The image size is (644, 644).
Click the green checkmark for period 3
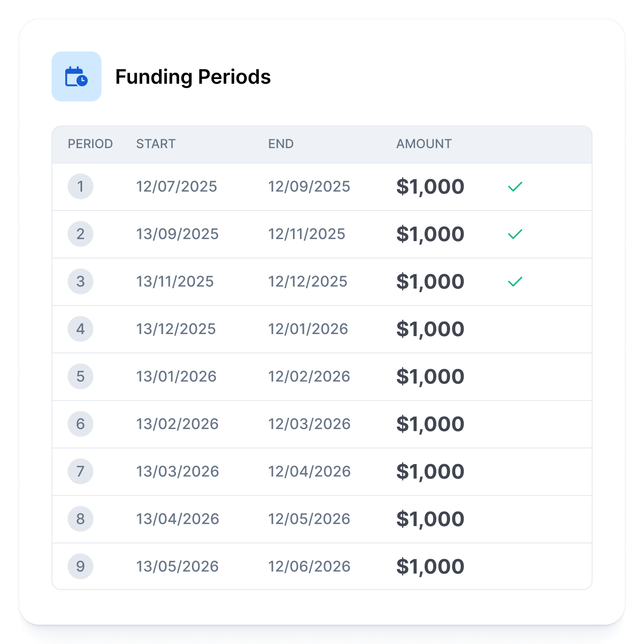(515, 282)
